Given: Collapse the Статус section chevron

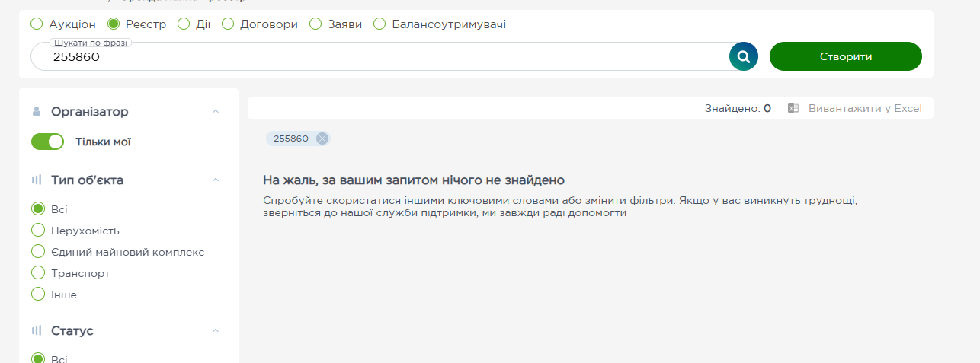Looking at the screenshot, I should 216,331.
